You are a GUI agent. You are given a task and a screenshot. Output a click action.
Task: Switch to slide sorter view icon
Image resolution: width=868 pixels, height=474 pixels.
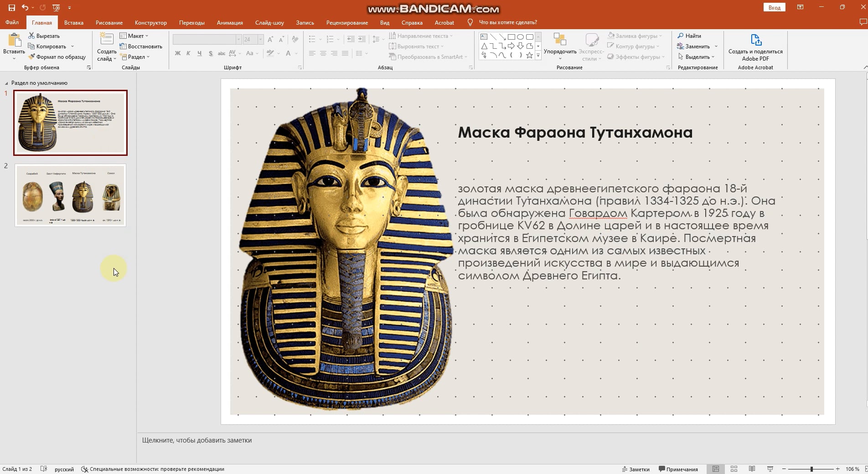(734, 469)
